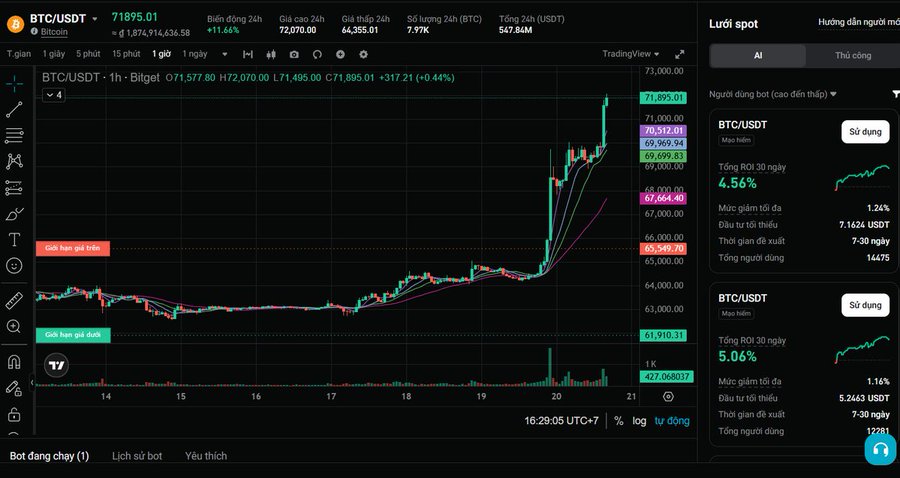Open the emoji icons tool
900x478 pixels.
(x=14, y=265)
